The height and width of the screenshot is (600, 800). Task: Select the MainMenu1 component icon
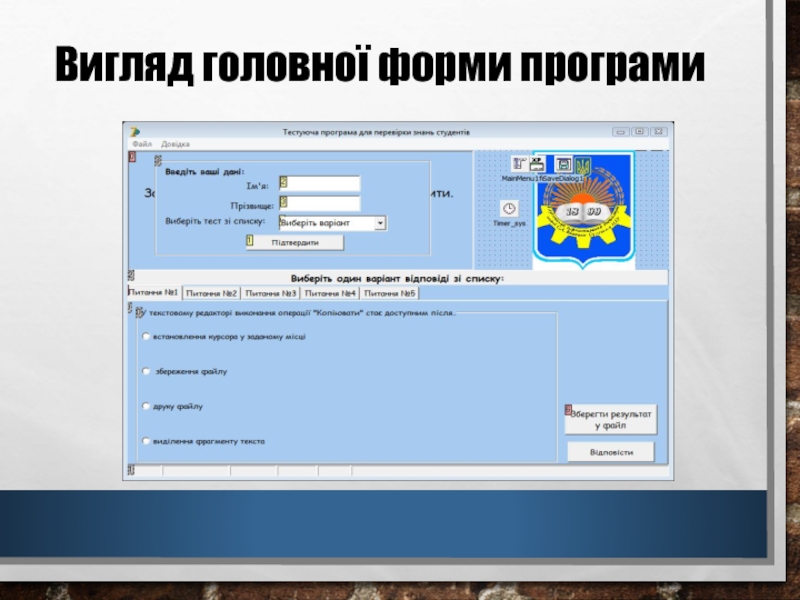pyautogui.click(x=519, y=164)
